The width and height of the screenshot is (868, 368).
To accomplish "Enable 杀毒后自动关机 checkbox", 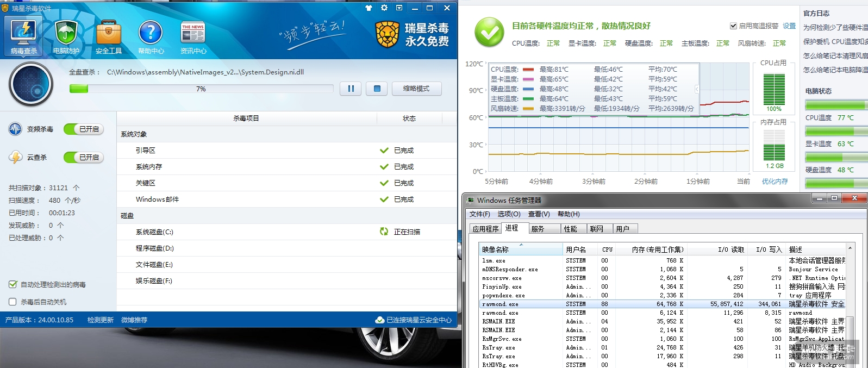I will coord(13,302).
